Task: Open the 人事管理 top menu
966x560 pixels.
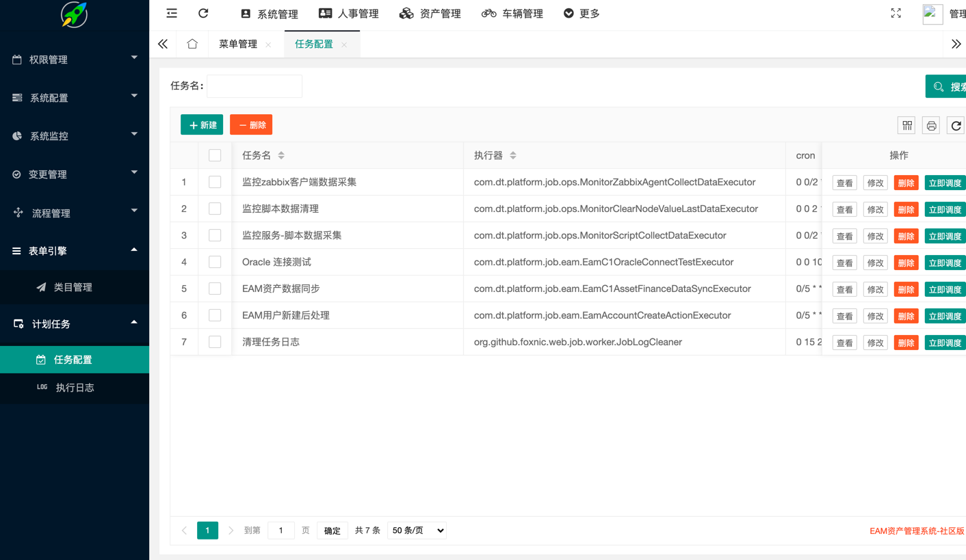Action: (x=349, y=14)
